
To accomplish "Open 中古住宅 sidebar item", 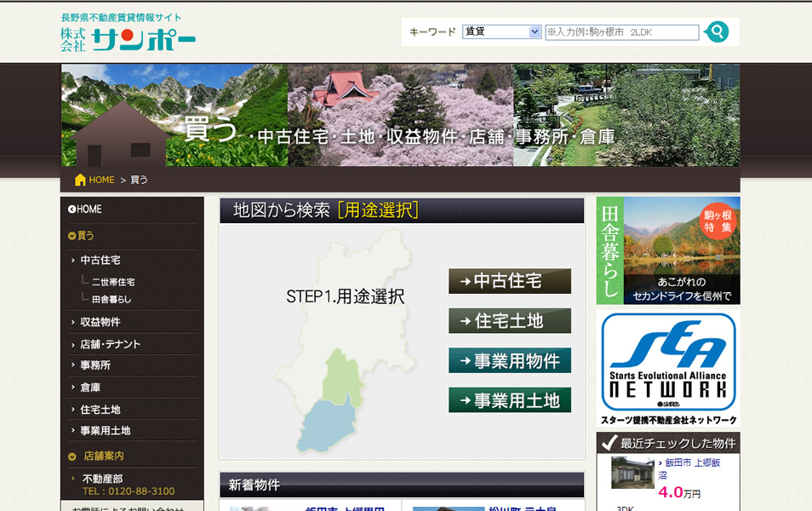I will point(100,260).
